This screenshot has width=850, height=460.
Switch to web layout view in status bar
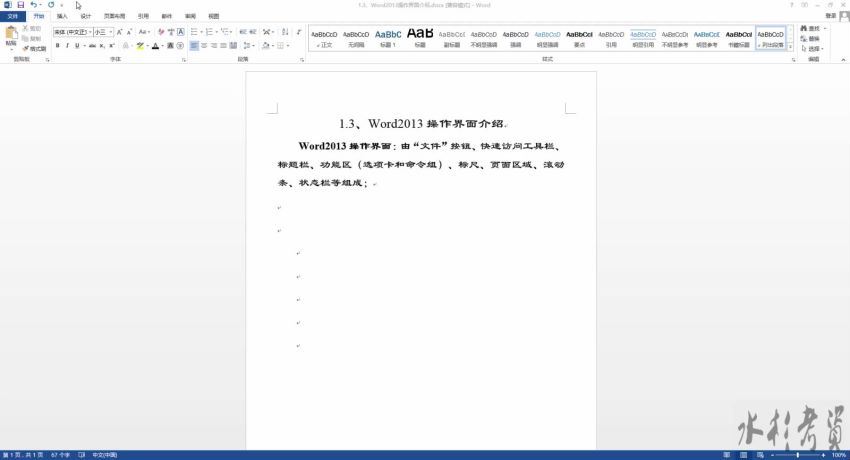[761, 455]
